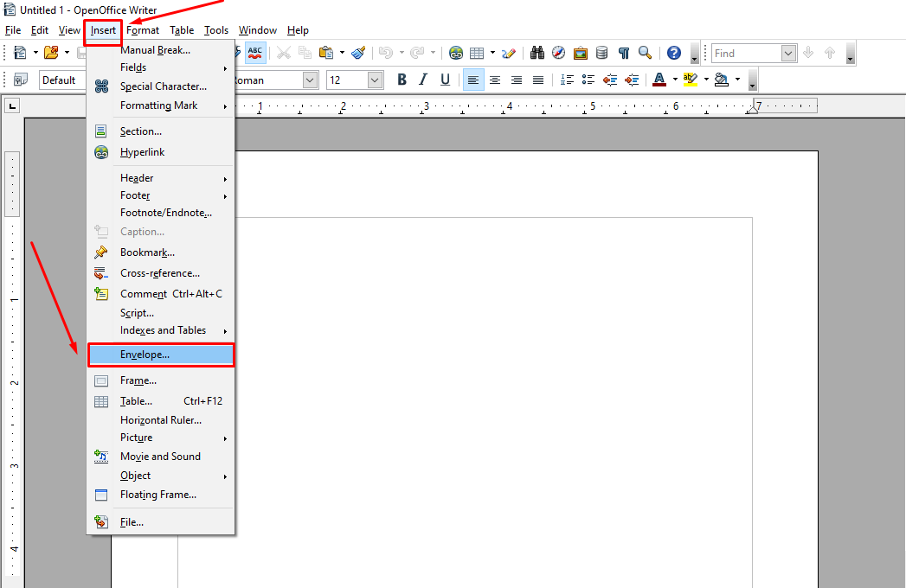
Task: Click the Zoom magnifier icon
Action: pyautogui.click(x=645, y=53)
